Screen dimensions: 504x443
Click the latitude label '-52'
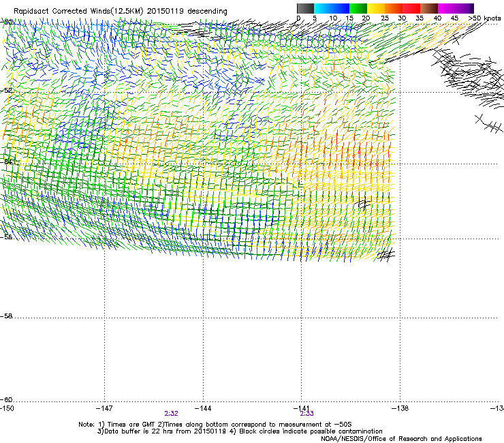[x=6, y=91]
